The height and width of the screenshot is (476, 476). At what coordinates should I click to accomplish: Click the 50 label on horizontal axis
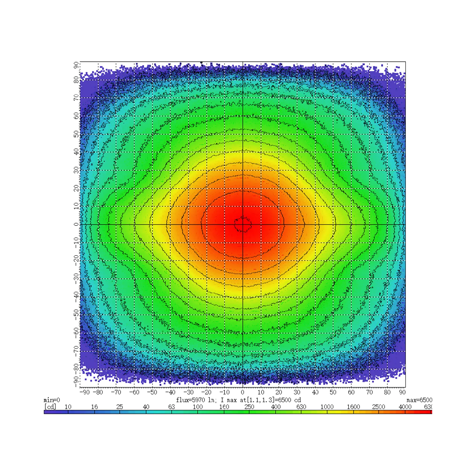[x=333, y=392]
